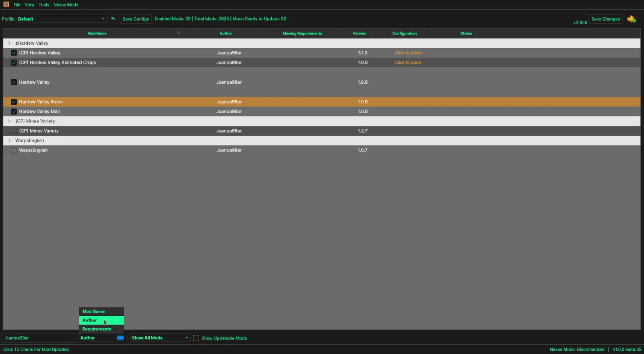Click the sort arrow in Mod Name header
This screenshot has height=354, width=644.
click(x=179, y=33)
